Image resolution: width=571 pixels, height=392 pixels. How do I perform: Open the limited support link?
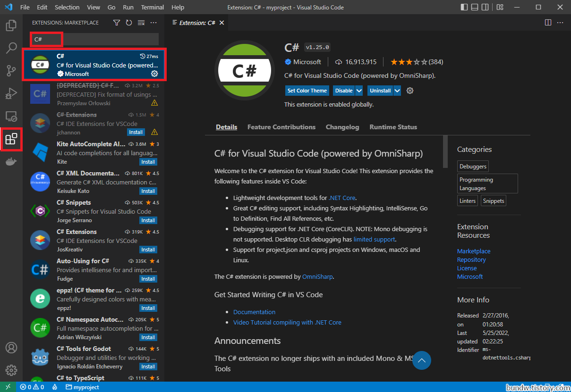coord(375,239)
